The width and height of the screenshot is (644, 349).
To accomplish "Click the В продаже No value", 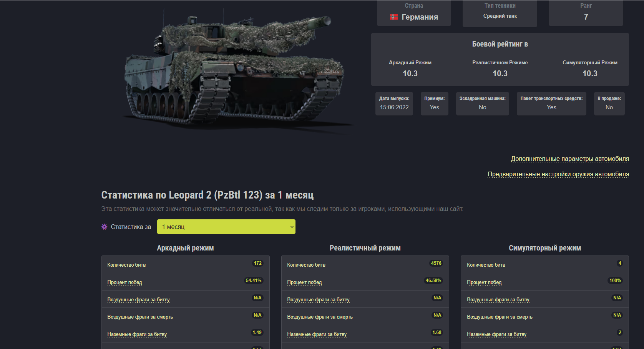I will (x=609, y=107).
